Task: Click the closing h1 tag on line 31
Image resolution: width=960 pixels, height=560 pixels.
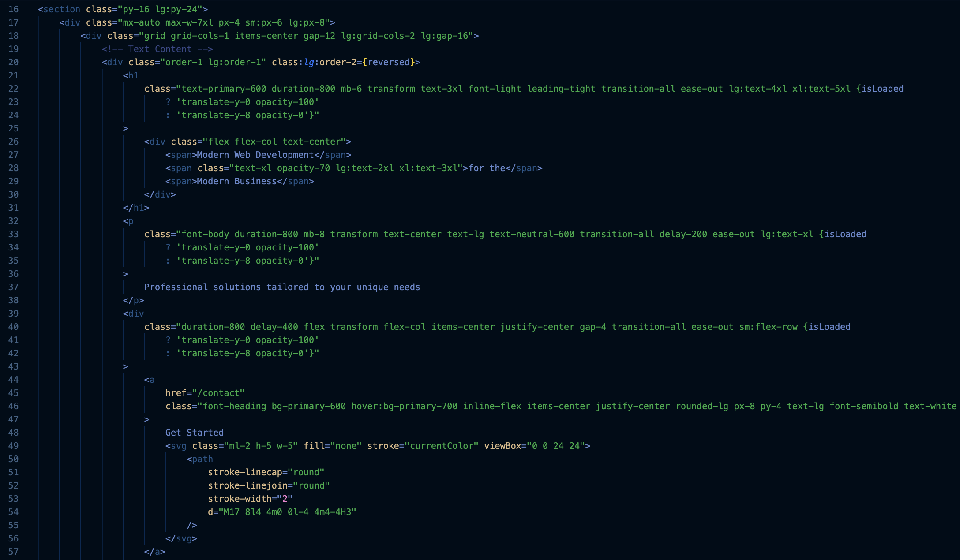Action: (136, 208)
